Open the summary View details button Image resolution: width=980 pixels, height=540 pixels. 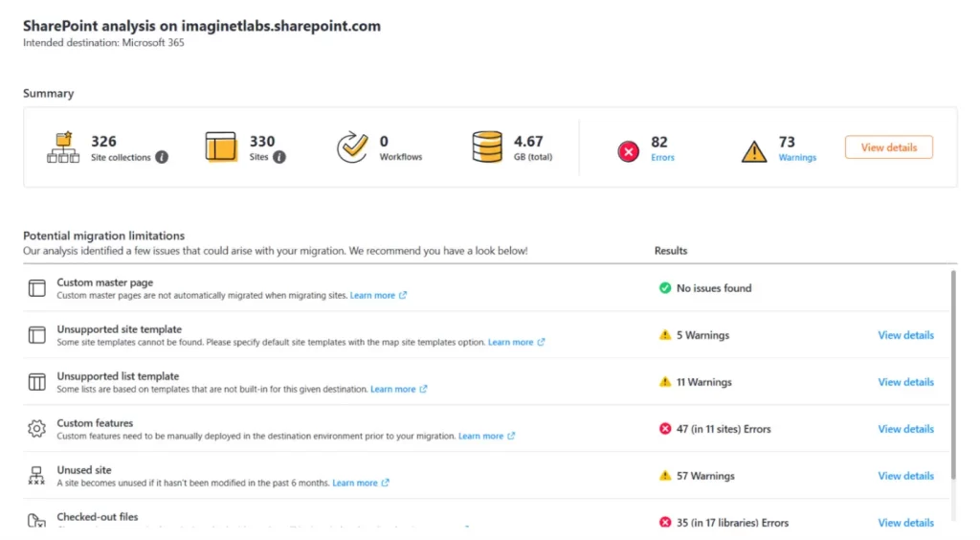pos(889,147)
